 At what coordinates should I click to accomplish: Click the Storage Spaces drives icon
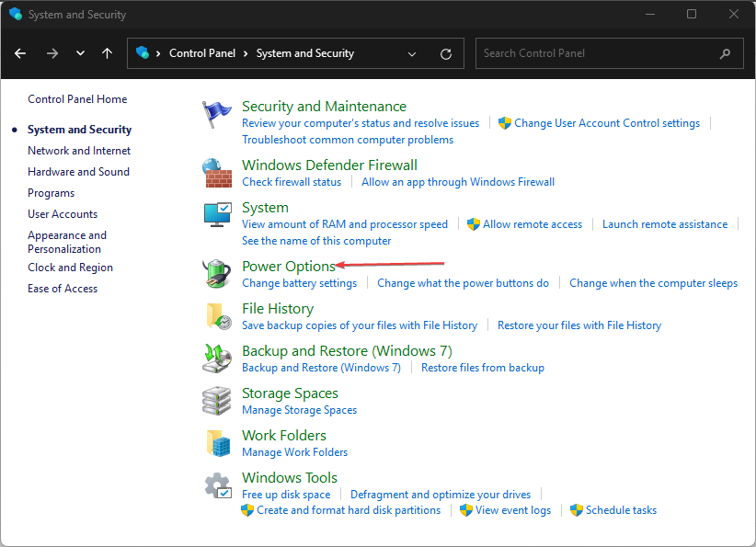tap(216, 401)
